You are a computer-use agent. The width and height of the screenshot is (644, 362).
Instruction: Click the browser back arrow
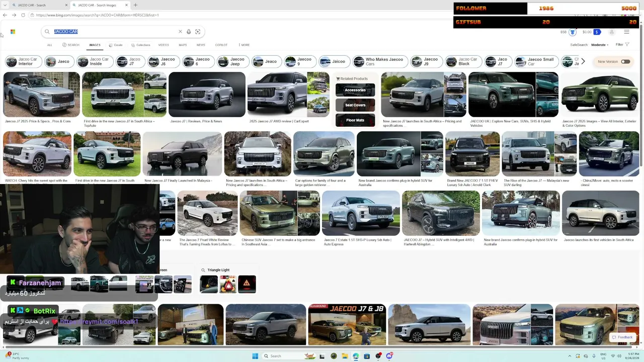(x=5, y=15)
